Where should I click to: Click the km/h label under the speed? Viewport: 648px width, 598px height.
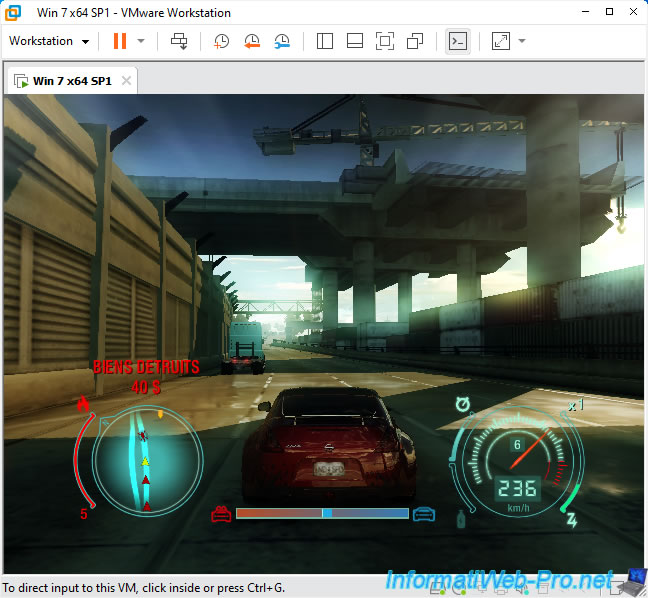(x=518, y=508)
